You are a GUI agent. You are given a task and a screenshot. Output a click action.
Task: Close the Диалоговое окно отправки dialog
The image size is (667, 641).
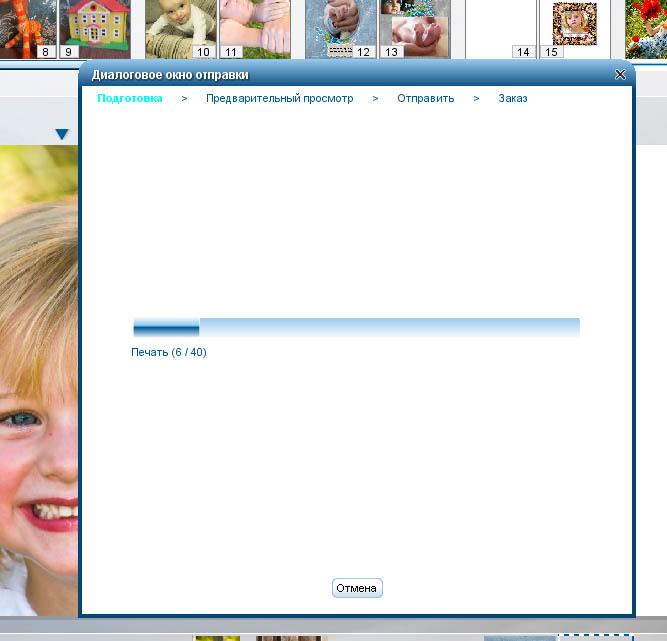pos(620,74)
